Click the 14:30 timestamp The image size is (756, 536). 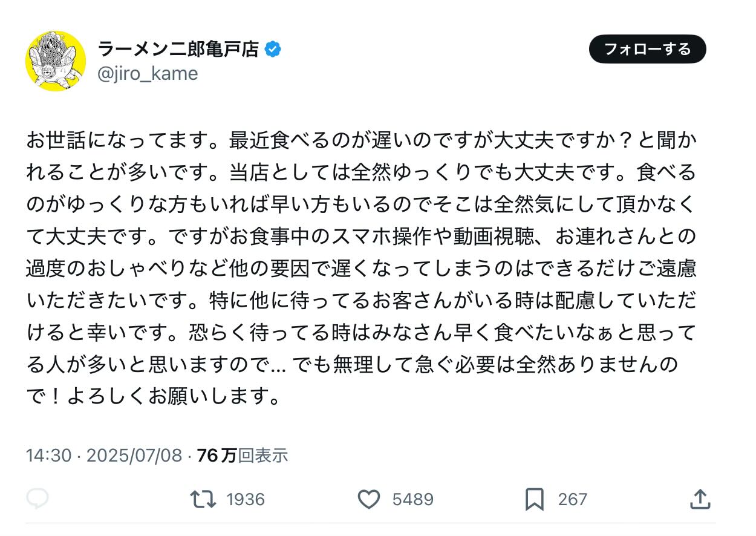49,455
